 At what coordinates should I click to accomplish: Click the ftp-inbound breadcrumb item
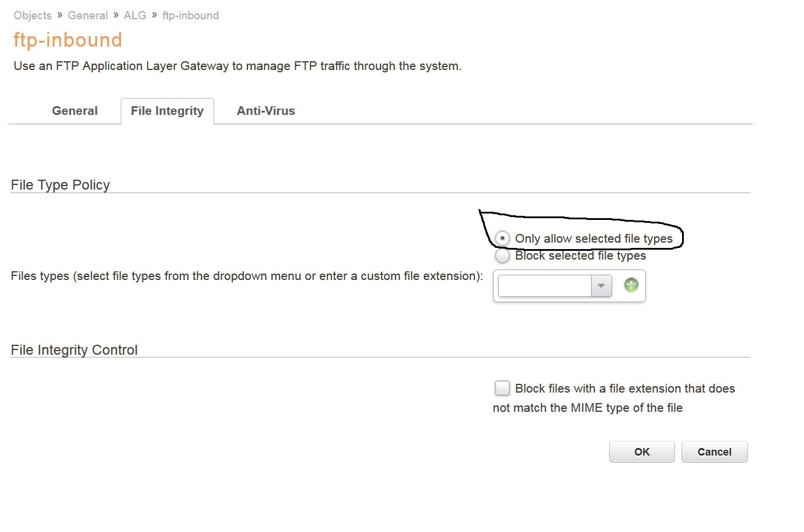point(190,16)
